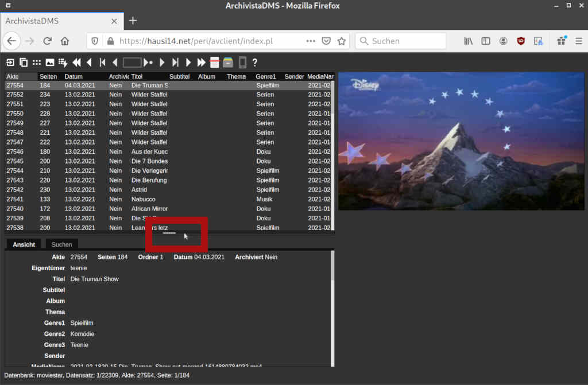Select the row titled Aus der Kuec
Screen dimensions: 588x385
pyautogui.click(x=168, y=151)
